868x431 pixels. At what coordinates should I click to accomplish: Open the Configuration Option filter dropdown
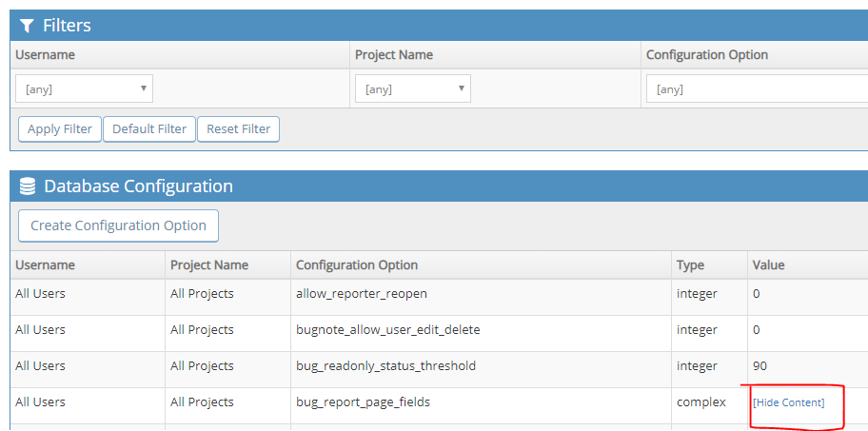[x=757, y=89]
